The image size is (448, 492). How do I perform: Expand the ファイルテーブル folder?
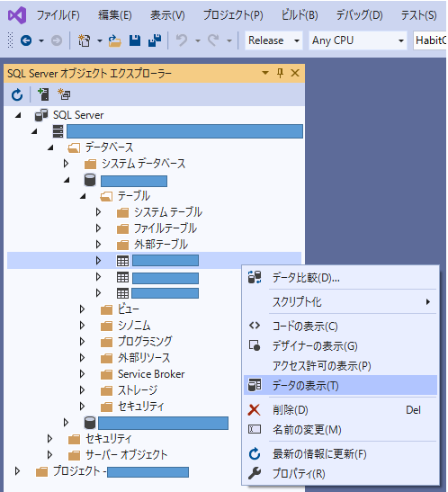98,228
